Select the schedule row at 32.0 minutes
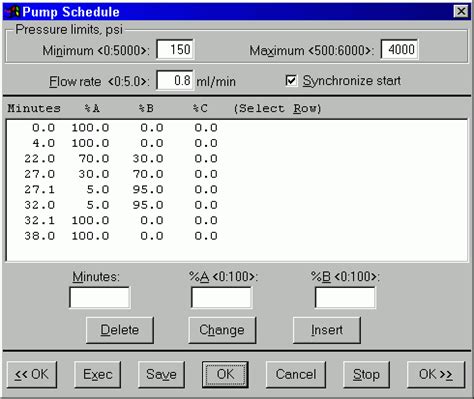The image size is (474, 399). (x=237, y=205)
